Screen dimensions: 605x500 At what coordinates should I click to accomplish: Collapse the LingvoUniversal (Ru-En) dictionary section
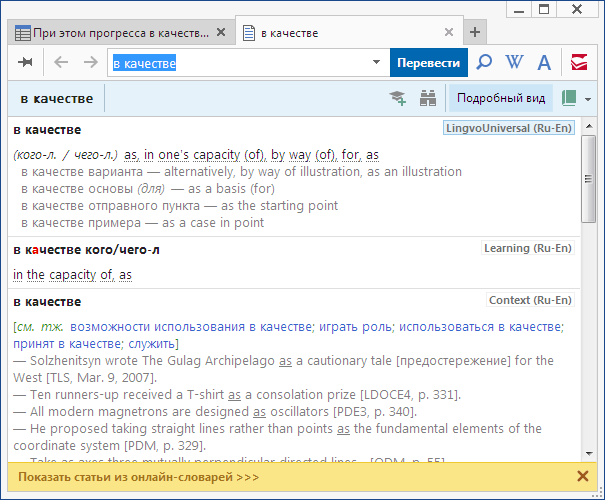point(509,129)
